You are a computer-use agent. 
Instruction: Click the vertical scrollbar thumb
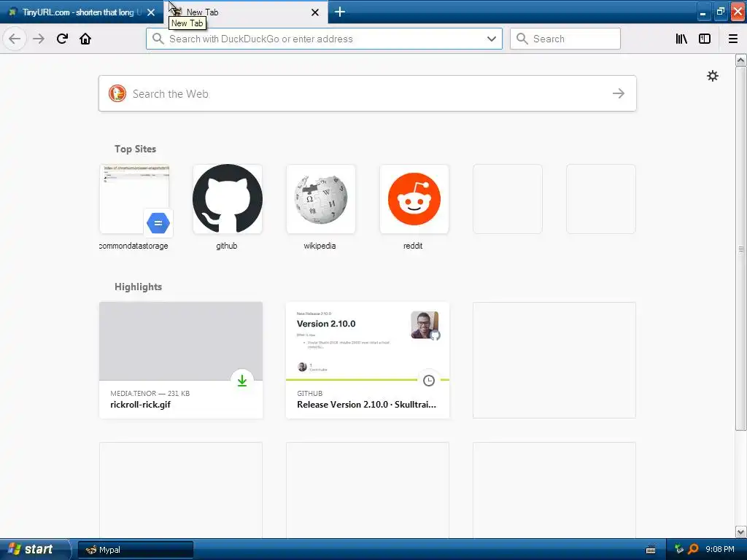[740, 249]
